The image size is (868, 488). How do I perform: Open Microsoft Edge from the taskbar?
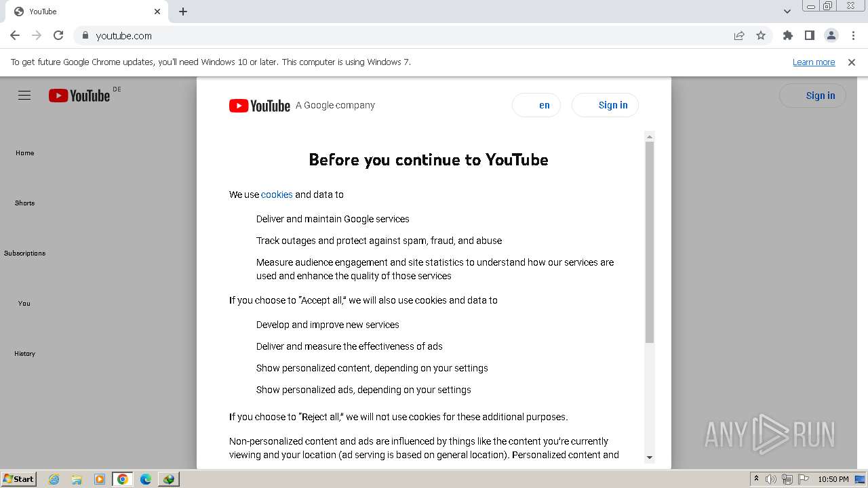click(146, 479)
